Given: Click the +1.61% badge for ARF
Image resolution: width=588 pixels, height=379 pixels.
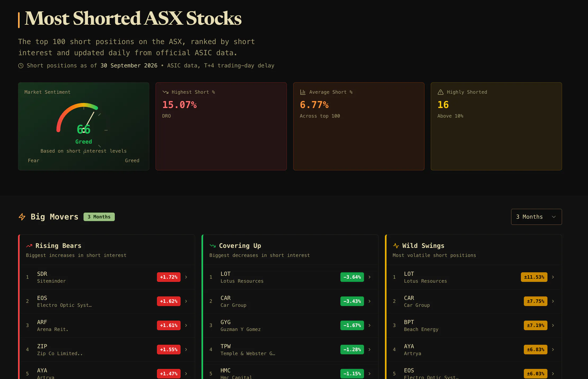Looking at the screenshot, I should coord(169,325).
